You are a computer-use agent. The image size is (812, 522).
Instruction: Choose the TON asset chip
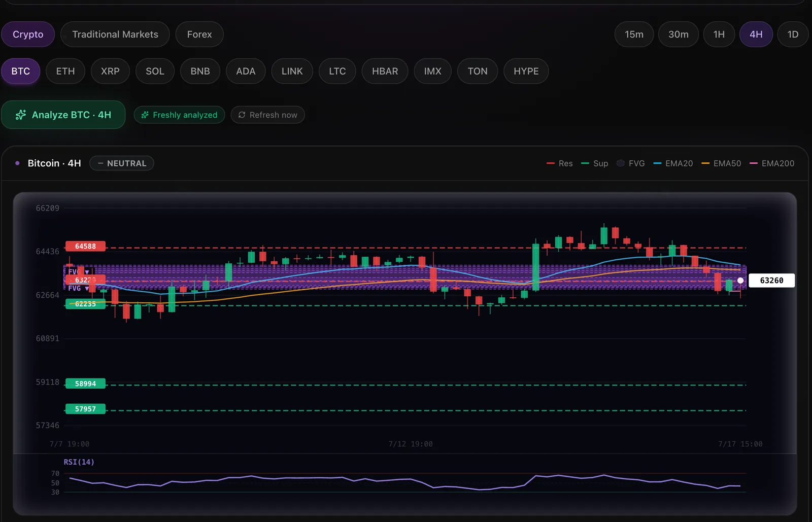pos(478,71)
